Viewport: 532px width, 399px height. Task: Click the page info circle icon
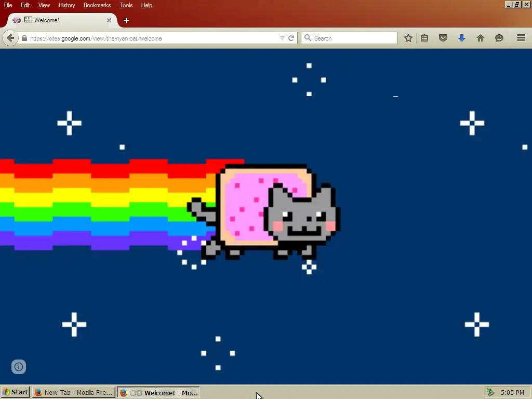[19, 367]
